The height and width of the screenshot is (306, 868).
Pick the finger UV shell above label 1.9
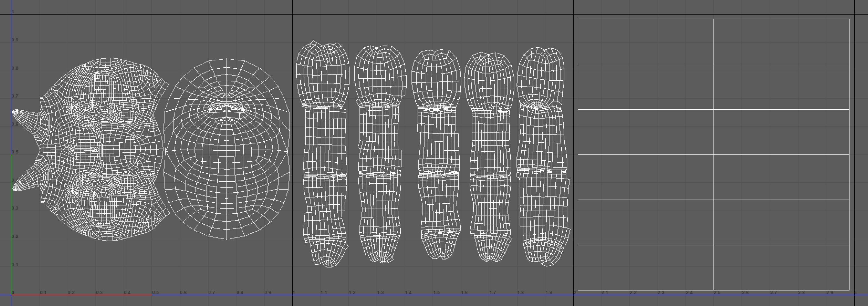click(x=543, y=156)
